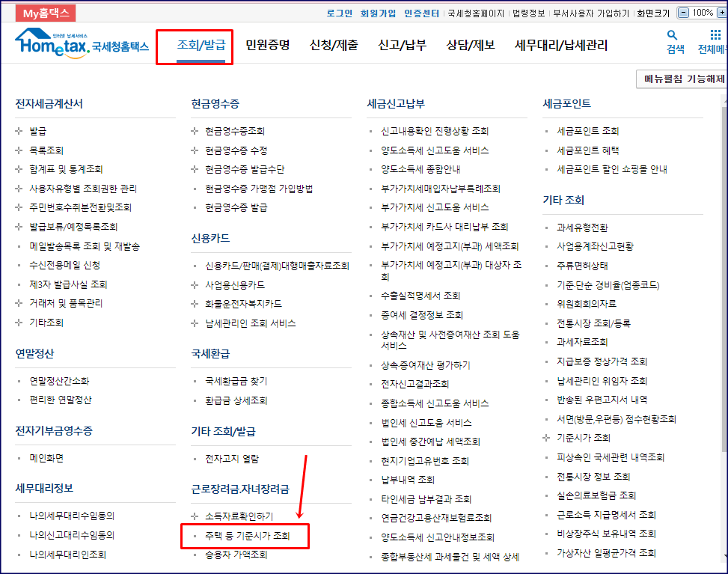Open 연말정산간소화

[61, 382]
